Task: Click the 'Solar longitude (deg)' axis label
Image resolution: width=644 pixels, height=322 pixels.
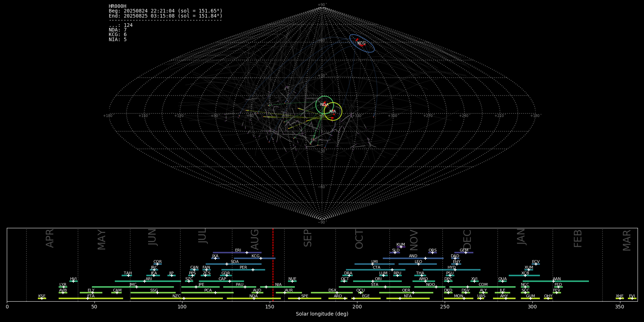Action: 322,314
